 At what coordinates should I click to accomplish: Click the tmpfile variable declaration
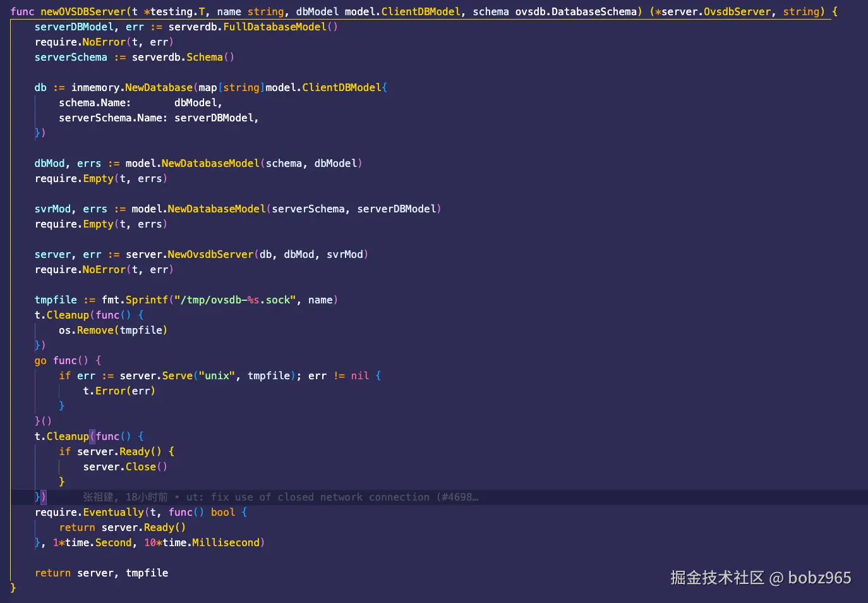tap(56, 300)
